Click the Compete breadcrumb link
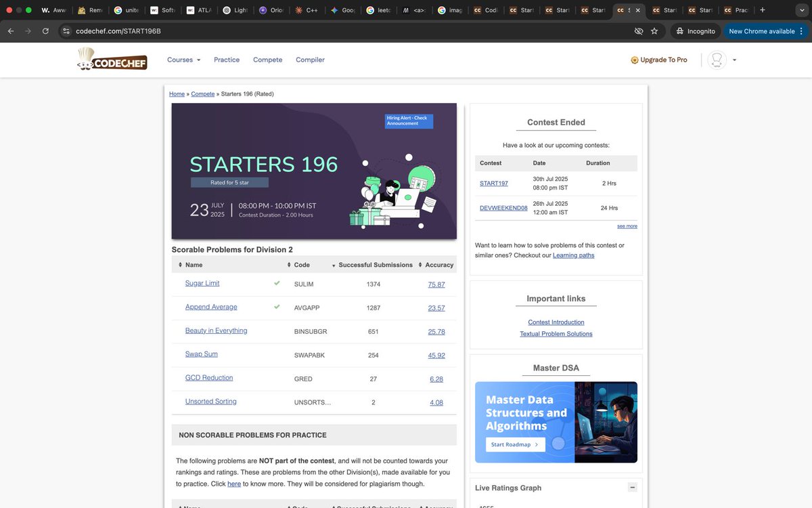This screenshot has height=508, width=812. point(203,94)
